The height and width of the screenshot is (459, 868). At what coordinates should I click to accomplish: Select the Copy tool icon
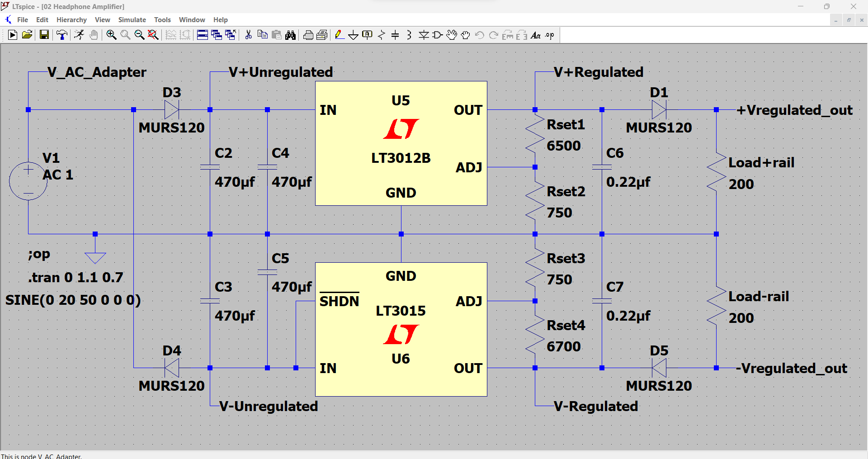(262, 35)
